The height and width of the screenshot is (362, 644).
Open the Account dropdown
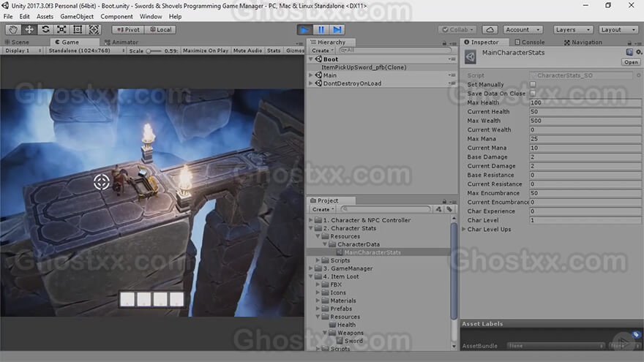tap(523, 29)
